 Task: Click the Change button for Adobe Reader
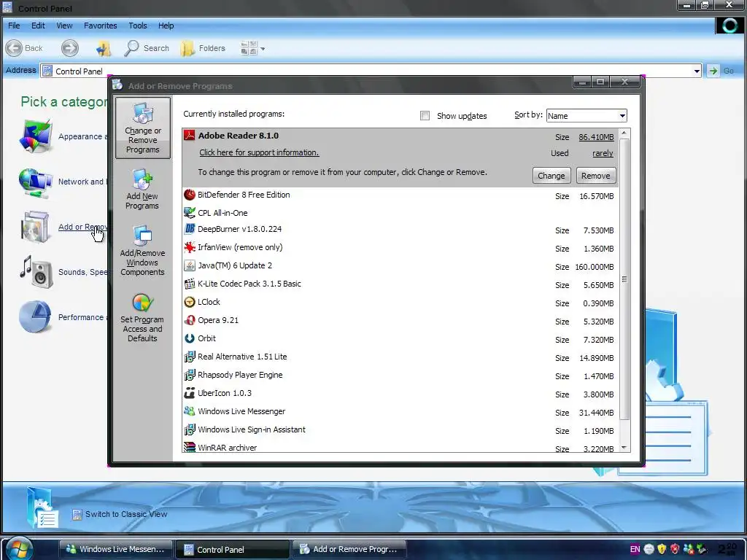551,176
